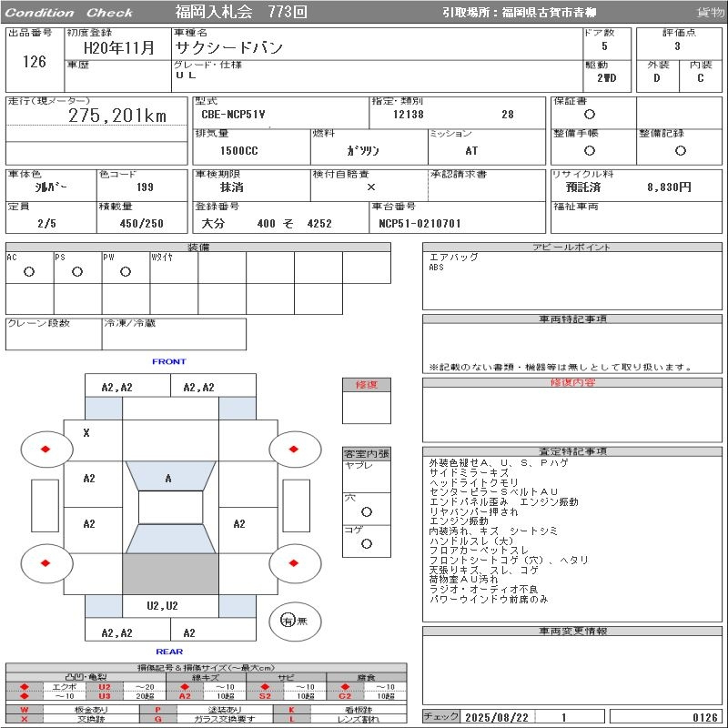Select the AC equipment circle mark
Viewport: 728px width, 728px height.
click(x=29, y=271)
